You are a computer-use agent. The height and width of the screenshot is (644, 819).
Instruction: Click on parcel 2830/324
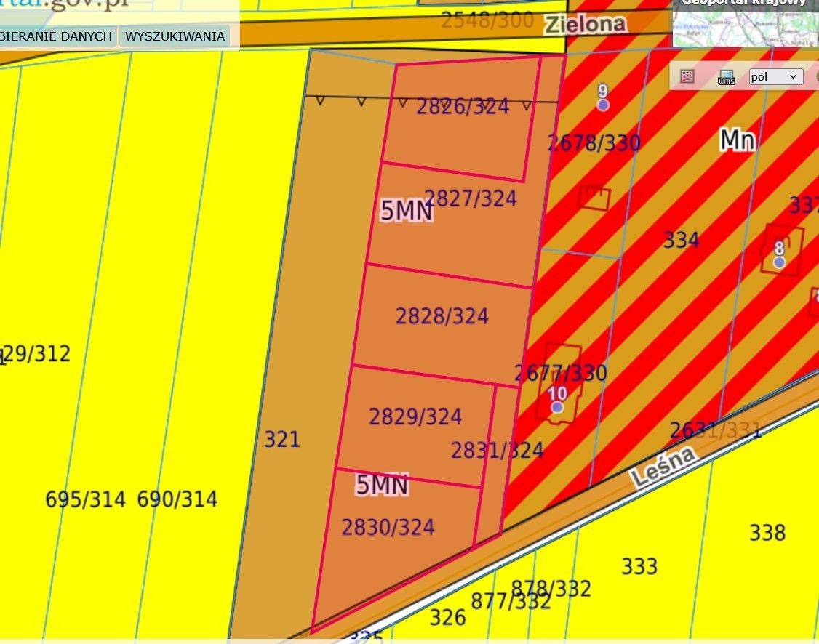tap(388, 527)
